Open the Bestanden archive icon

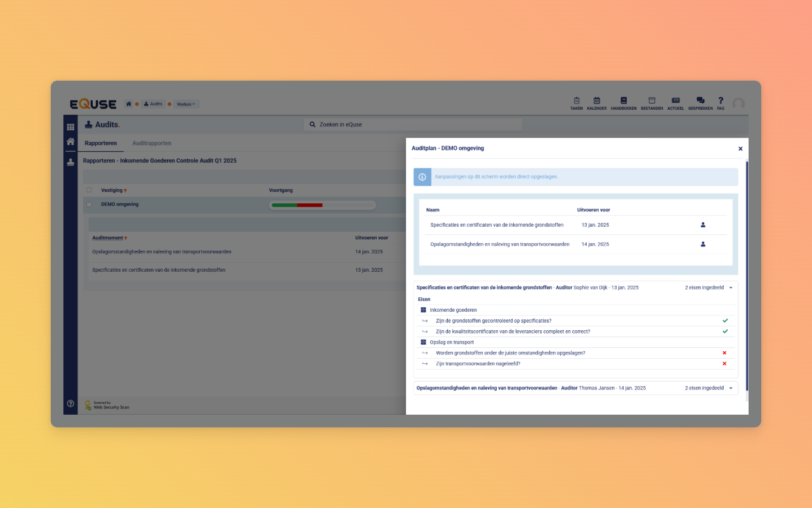point(652,104)
